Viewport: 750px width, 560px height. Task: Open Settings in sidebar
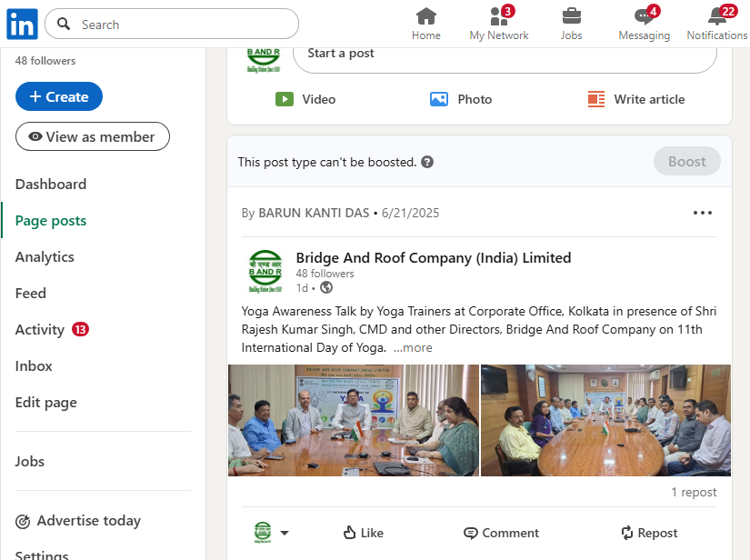tap(42, 555)
